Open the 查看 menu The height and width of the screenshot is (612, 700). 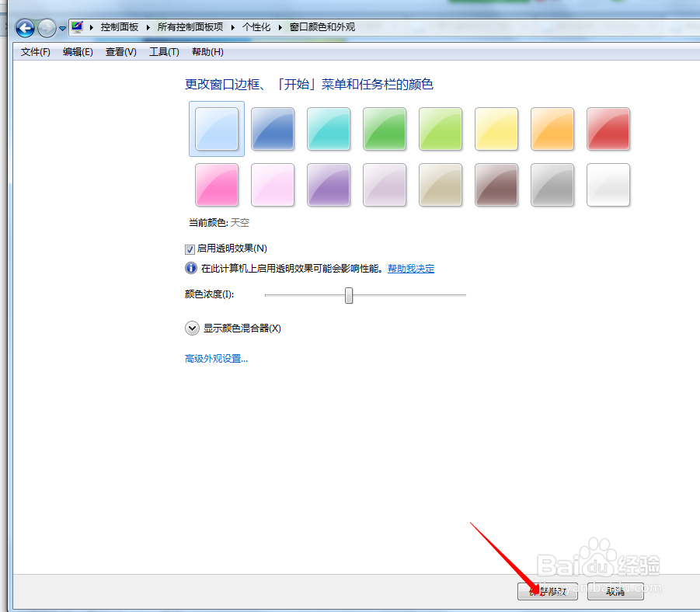tap(120, 52)
